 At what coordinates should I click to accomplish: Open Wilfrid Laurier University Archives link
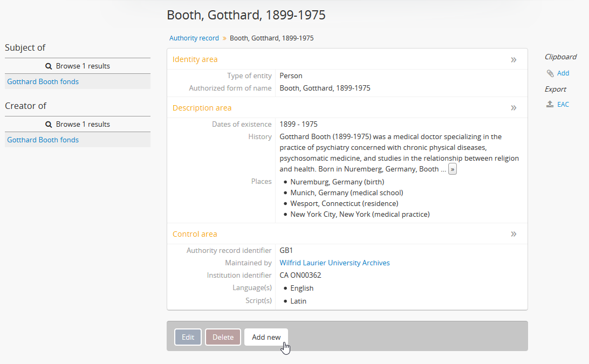click(x=334, y=263)
